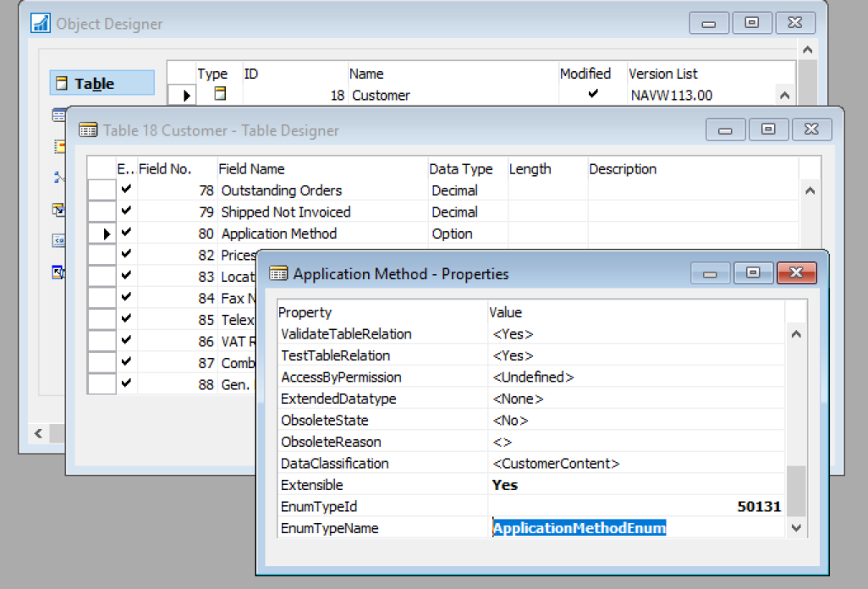Click the Customer table row type icon
The image size is (868, 589).
219,95
